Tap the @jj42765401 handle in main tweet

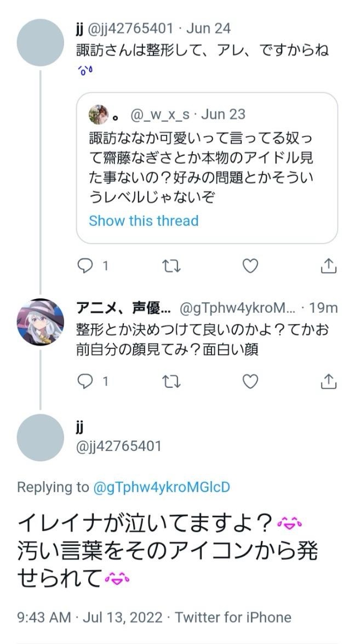click(x=119, y=446)
